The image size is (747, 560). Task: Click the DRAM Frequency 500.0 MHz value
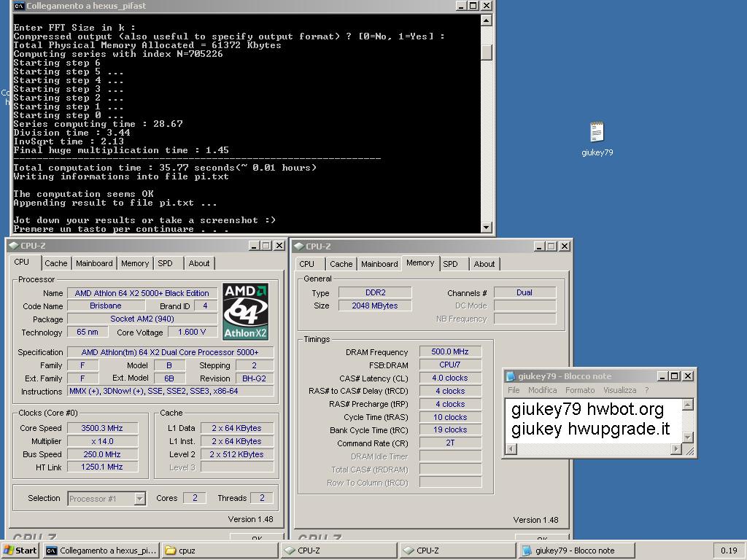[x=450, y=351]
